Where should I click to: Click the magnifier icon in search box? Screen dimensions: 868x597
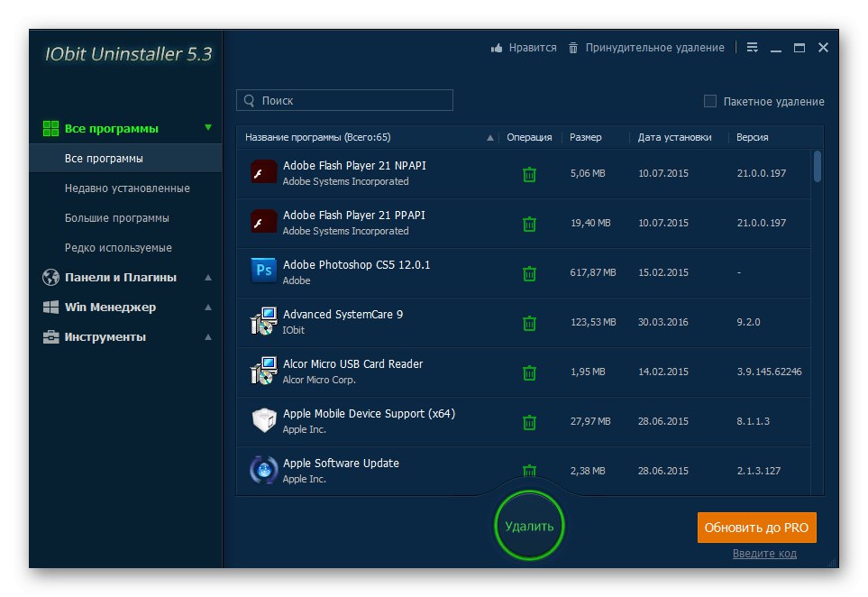(249, 100)
